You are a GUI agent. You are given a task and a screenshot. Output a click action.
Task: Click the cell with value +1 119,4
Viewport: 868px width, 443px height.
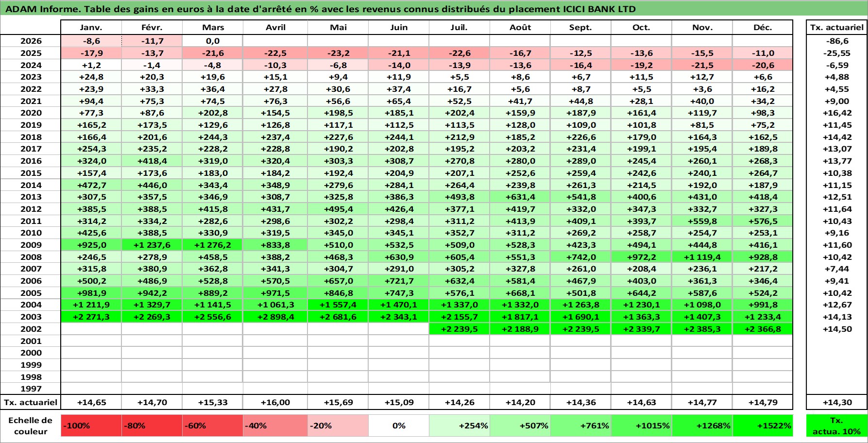point(702,257)
